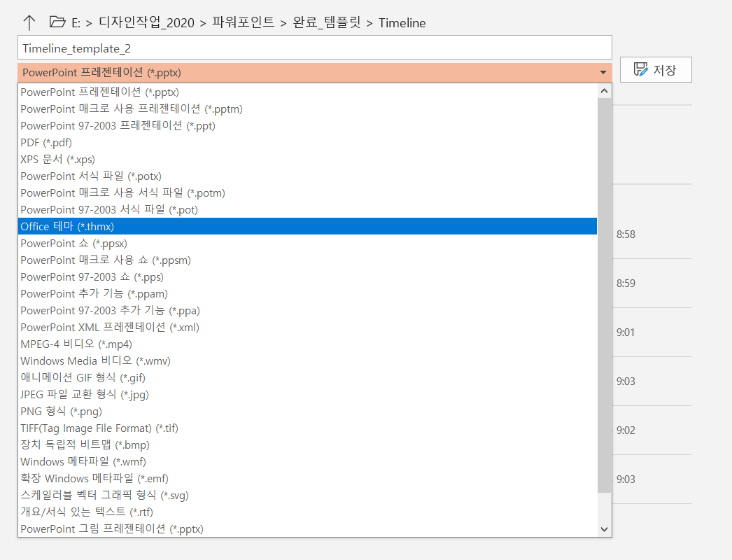
Task: Choose 개요/서식 있는 텍스트 (*.rtf)
Action: coord(307,512)
